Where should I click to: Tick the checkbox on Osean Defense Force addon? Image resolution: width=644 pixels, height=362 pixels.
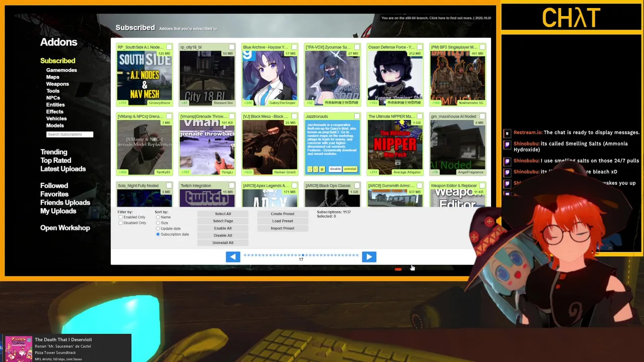420,47
